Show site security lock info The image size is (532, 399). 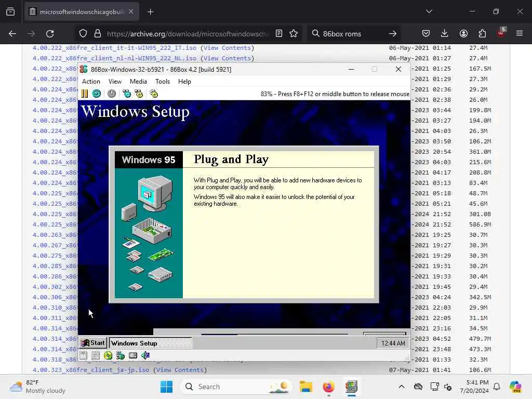[x=98, y=34]
